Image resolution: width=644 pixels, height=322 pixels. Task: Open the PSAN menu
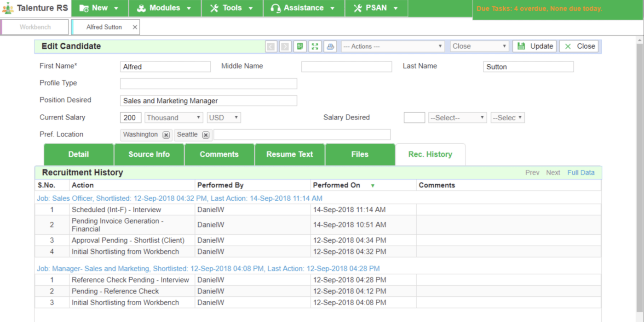tap(376, 8)
